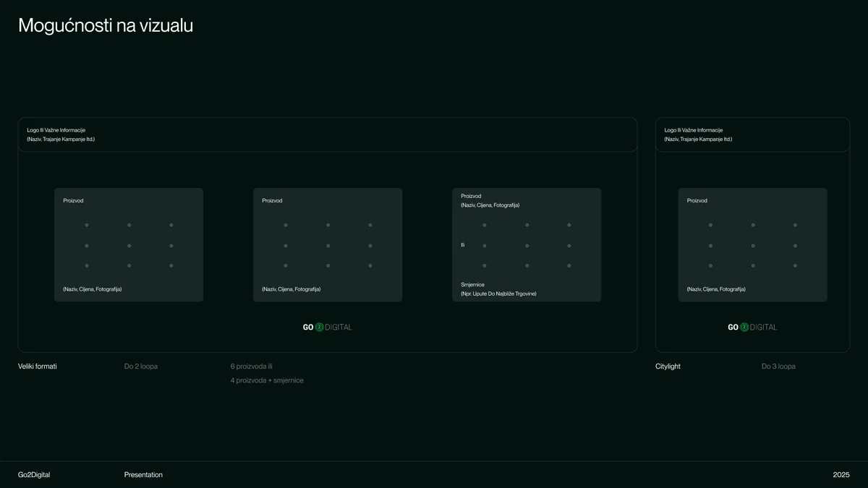Viewport: 868px width, 488px height.
Task: Click the Mogućnosti na vizualu title
Action: [x=106, y=26]
